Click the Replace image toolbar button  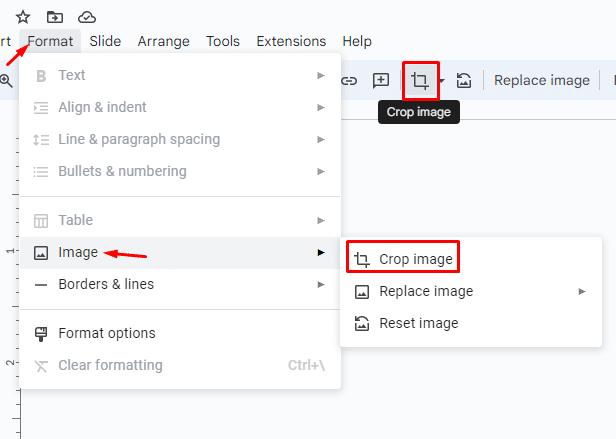(x=541, y=81)
